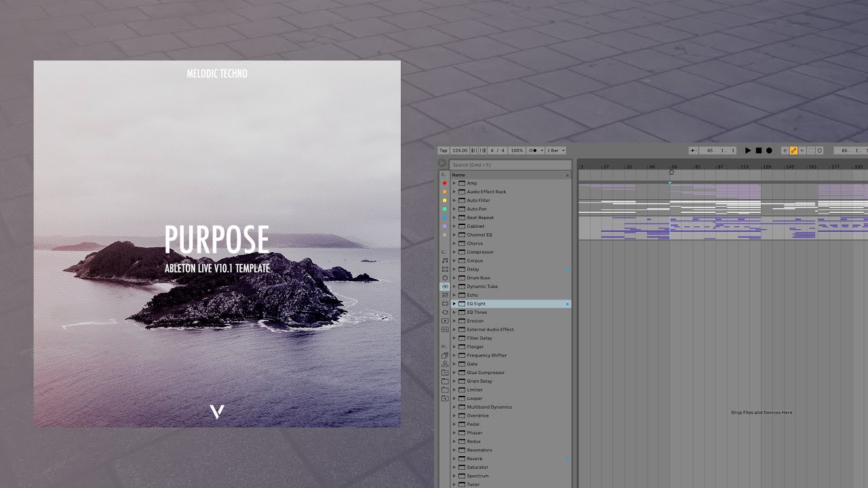This screenshot has width=868, height=488.
Task: Click the tempo nudge down icon
Action: pos(473,150)
